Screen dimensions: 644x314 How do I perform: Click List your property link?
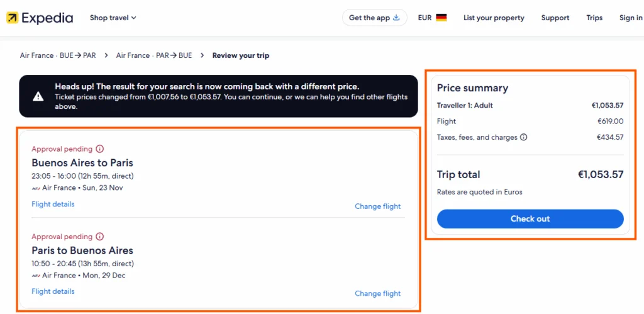pos(494,18)
